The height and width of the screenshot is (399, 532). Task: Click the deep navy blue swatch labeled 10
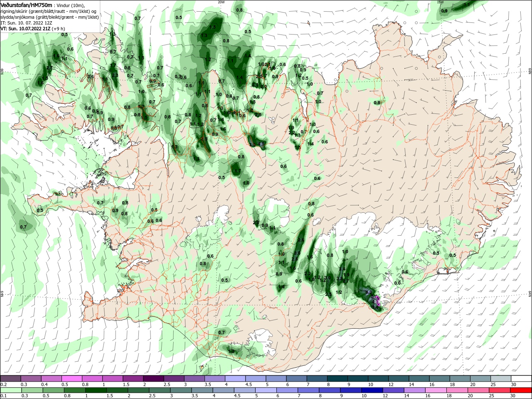click(x=371, y=390)
